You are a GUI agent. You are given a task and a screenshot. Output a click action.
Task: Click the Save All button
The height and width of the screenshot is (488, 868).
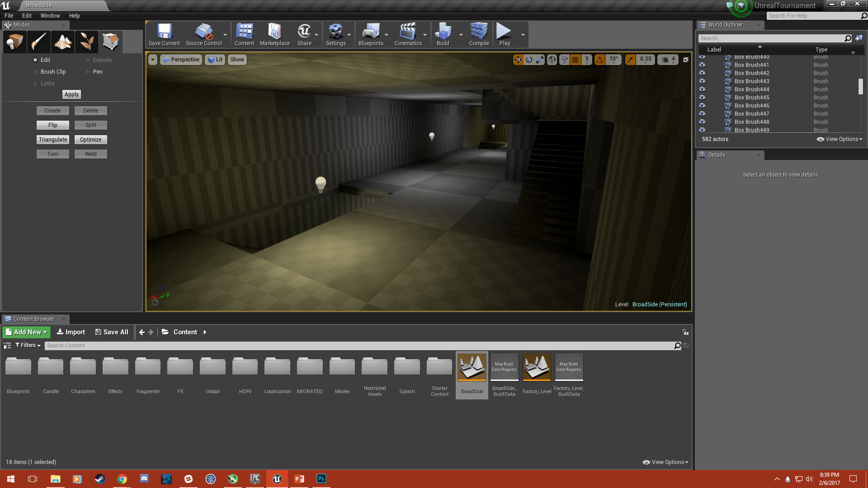coord(112,332)
